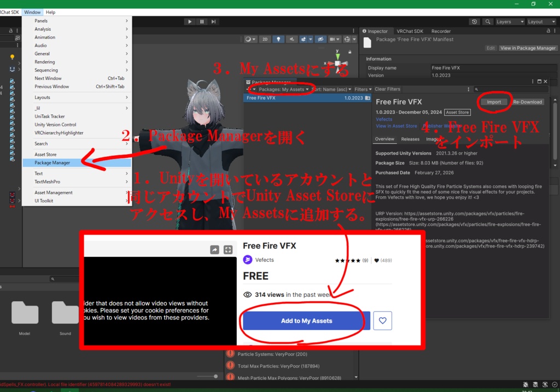
Task: Open the Hierarchy panel kebab menu
Action: tap(17, 31)
